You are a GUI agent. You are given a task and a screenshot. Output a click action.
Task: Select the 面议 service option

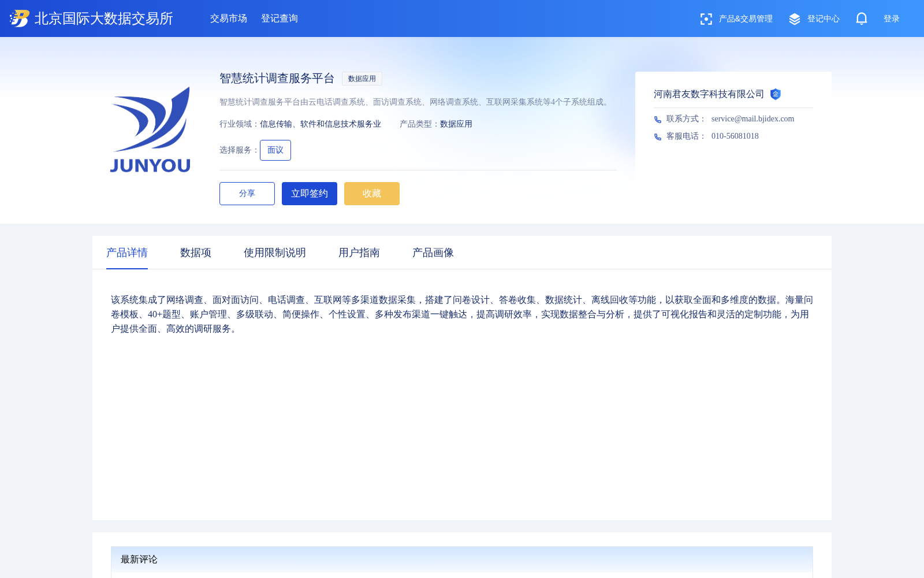(275, 150)
